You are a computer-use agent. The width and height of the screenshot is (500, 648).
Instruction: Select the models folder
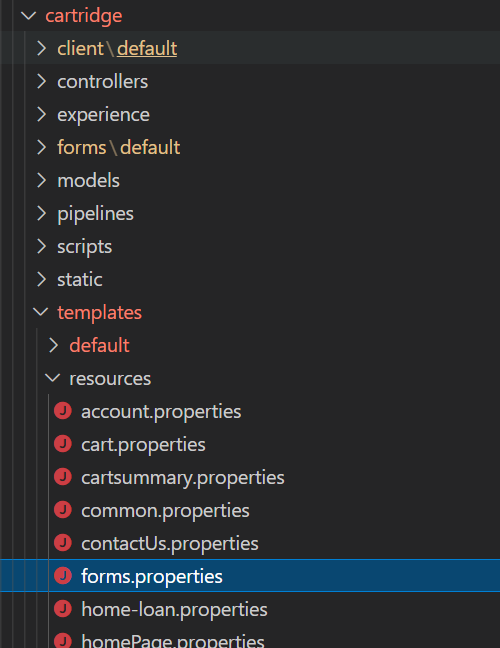pyautogui.click(x=88, y=181)
